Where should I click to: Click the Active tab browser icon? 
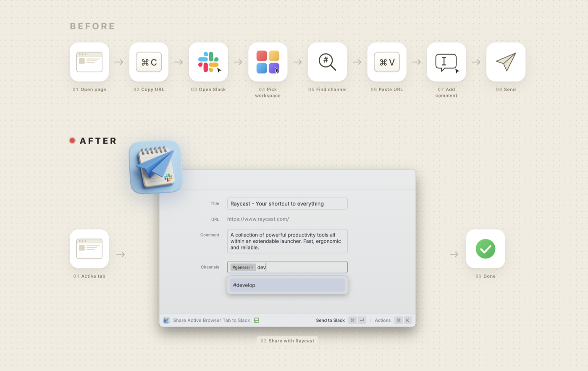(x=89, y=249)
